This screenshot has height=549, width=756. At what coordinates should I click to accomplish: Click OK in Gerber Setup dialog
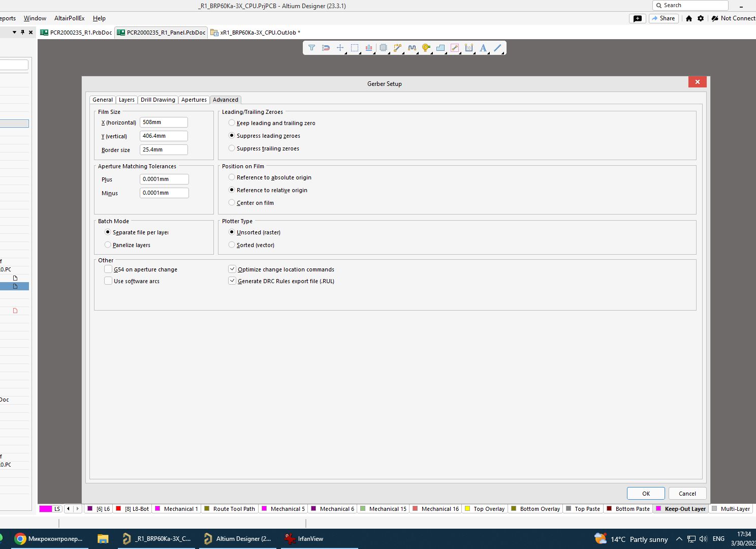[646, 494]
